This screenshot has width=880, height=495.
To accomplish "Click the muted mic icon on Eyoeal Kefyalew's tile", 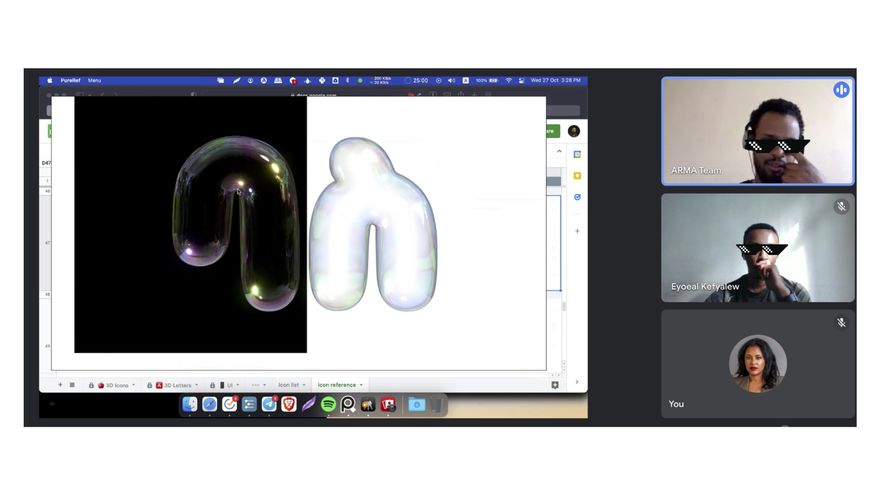I will pyautogui.click(x=841, y=207).
